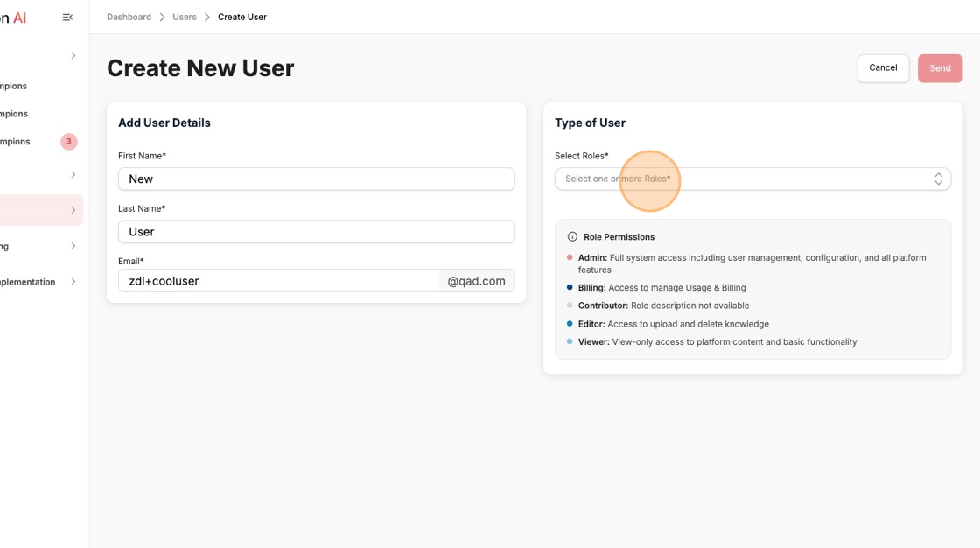Image resolution: width=980 pixels, height=548 pixels.
Task: Click the Contributor role description
Action: point(664,306)
